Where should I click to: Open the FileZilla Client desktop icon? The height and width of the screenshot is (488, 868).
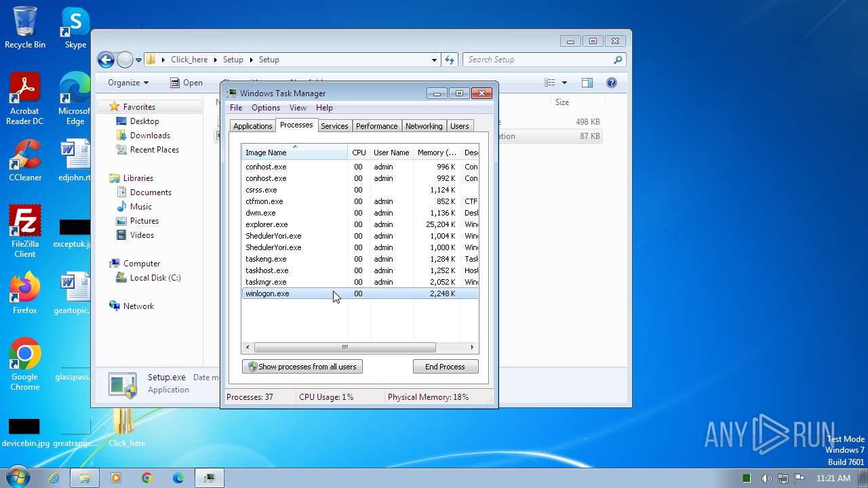25,232
